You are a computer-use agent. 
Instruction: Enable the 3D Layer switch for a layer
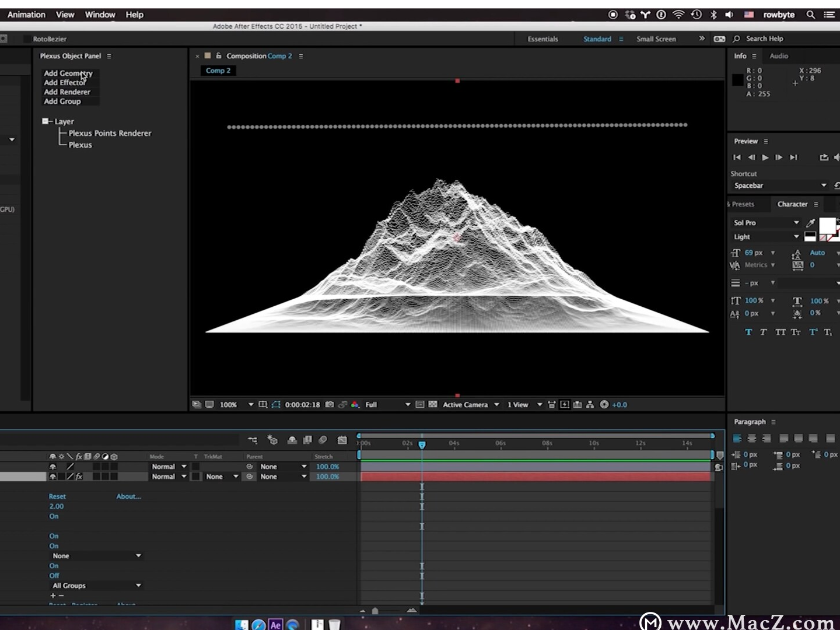pos(114,467)
